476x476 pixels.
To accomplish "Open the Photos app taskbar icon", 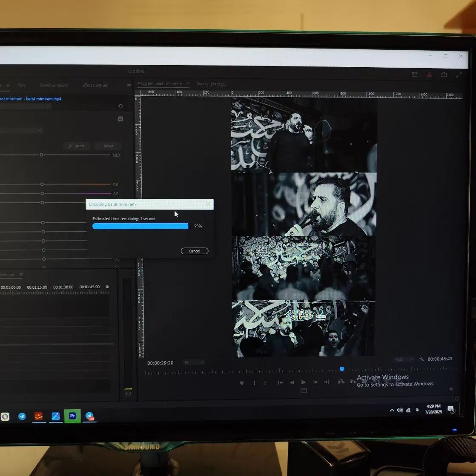I will pyautogui.click(x=55, y=416).
